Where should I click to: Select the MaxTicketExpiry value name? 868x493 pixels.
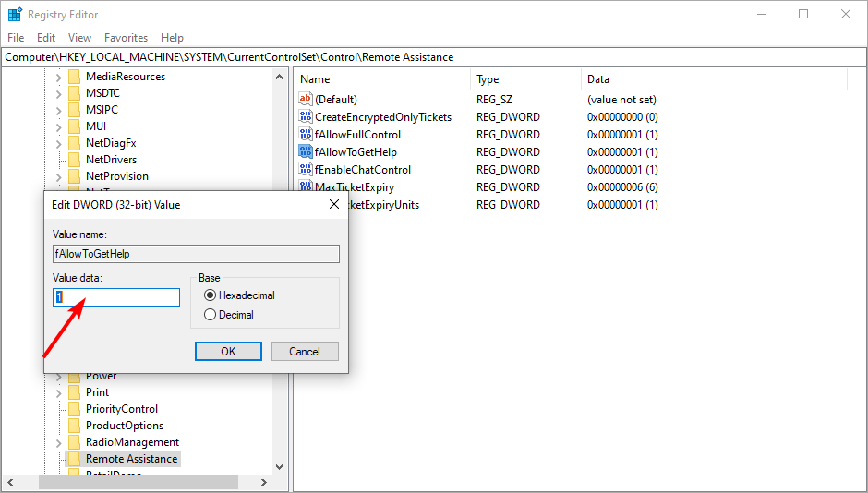[355, 187]
